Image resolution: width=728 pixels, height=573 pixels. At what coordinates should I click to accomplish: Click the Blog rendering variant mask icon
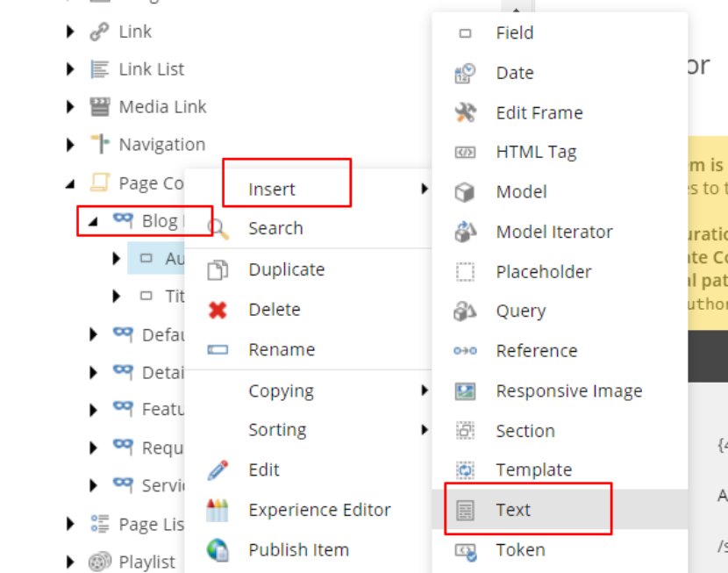pyautogui.click(x=123, y=219)
